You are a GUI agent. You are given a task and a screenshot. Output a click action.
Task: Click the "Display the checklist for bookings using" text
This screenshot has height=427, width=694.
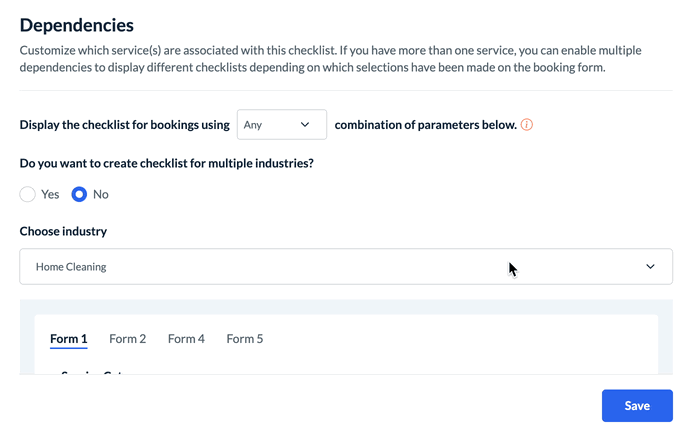click(124, 125)
